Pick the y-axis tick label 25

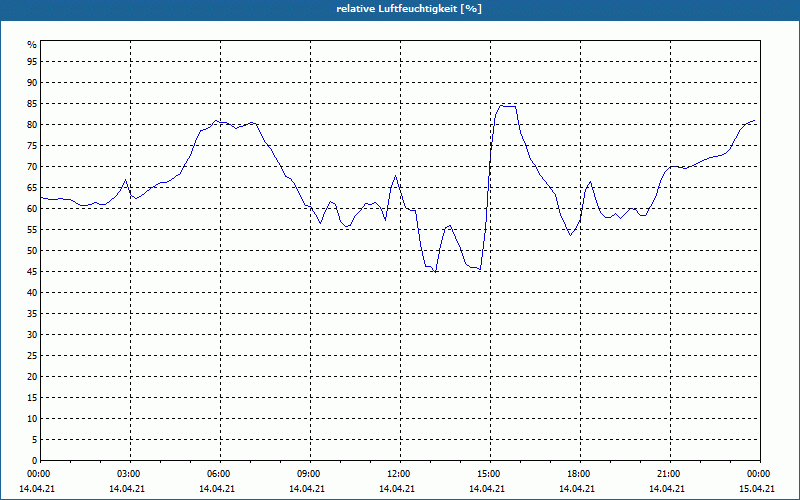click(x=32, y=356)
